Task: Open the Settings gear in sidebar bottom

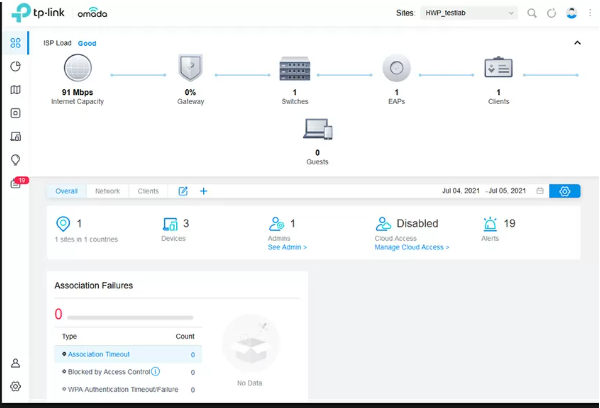Action: pyautogui.click(x=15, y=386)
